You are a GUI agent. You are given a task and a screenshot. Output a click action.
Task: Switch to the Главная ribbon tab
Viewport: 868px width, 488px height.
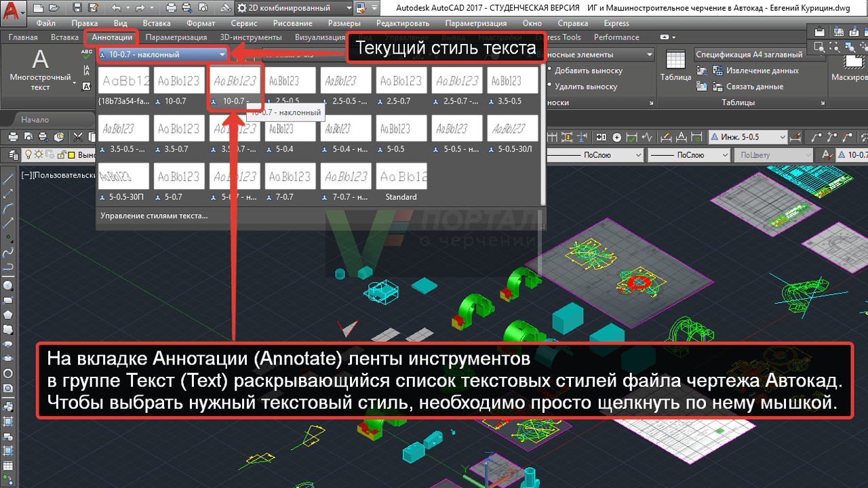tap(23, 37)
